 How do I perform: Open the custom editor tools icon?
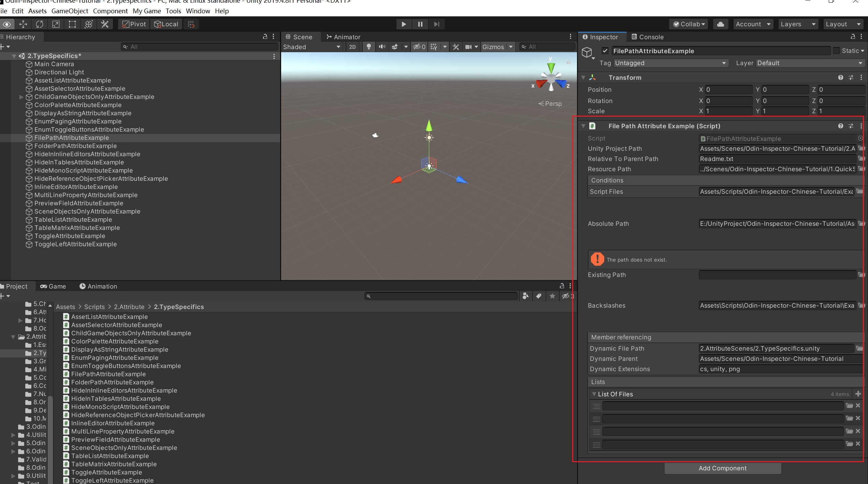coord(105,24)
